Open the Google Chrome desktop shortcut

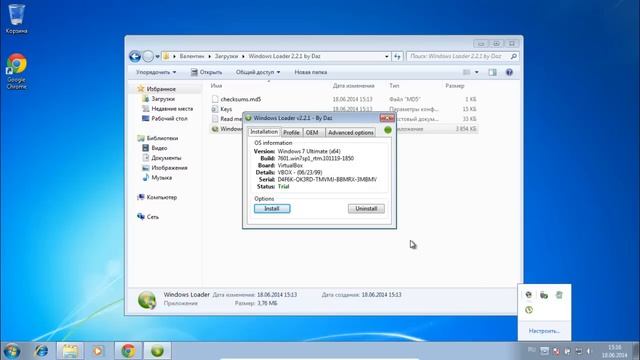[16, 71]
